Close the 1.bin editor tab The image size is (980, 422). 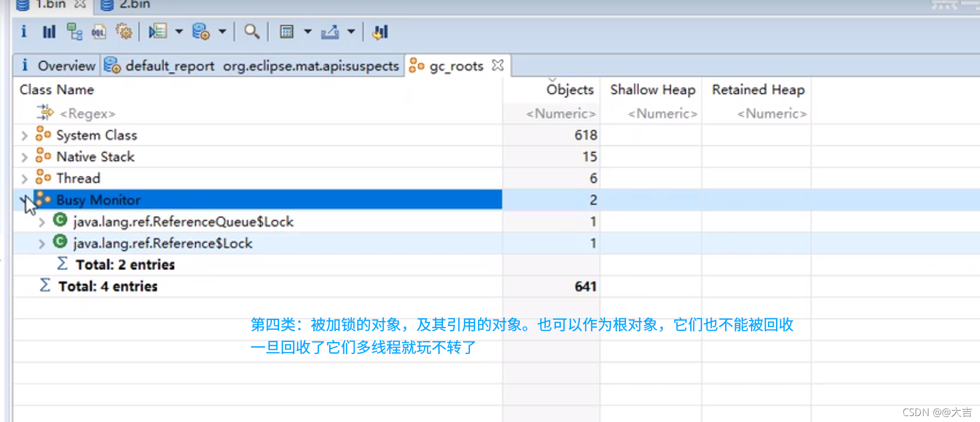[80, 4]
